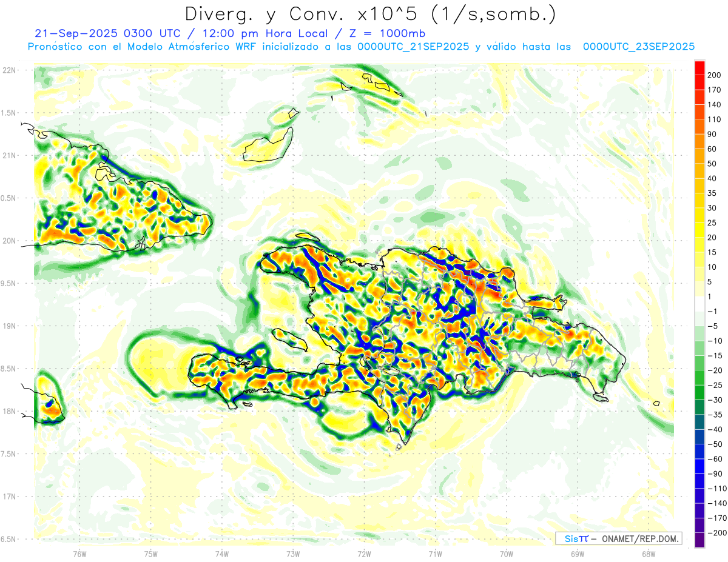Click the 72W longitude axis label
This screenshot has width=728, height=562.
[364, 554]
